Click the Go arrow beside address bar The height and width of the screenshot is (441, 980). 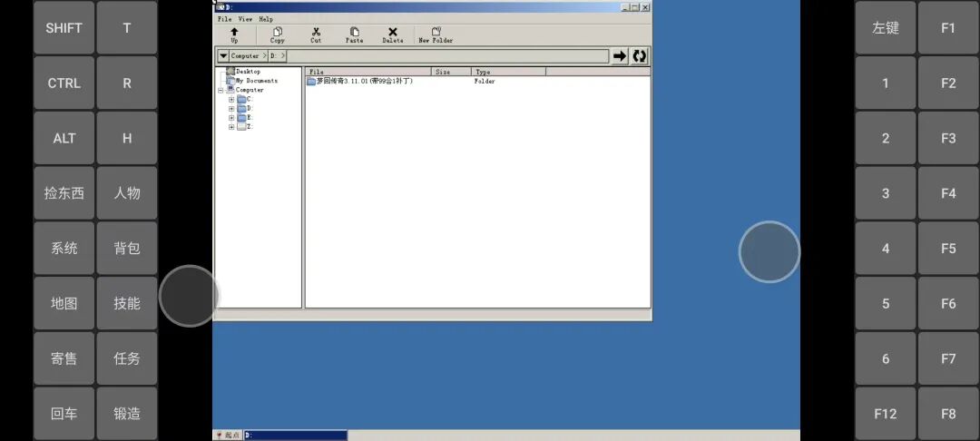tap(620, 56)
